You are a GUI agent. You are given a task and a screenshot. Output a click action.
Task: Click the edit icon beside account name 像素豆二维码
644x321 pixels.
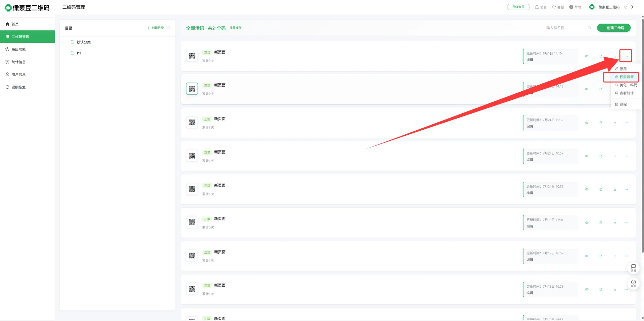pos(626,7)
